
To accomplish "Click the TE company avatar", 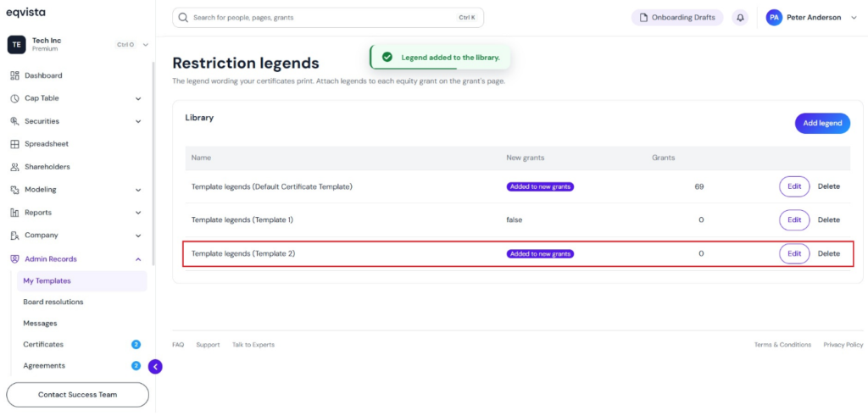I will 17,45.
